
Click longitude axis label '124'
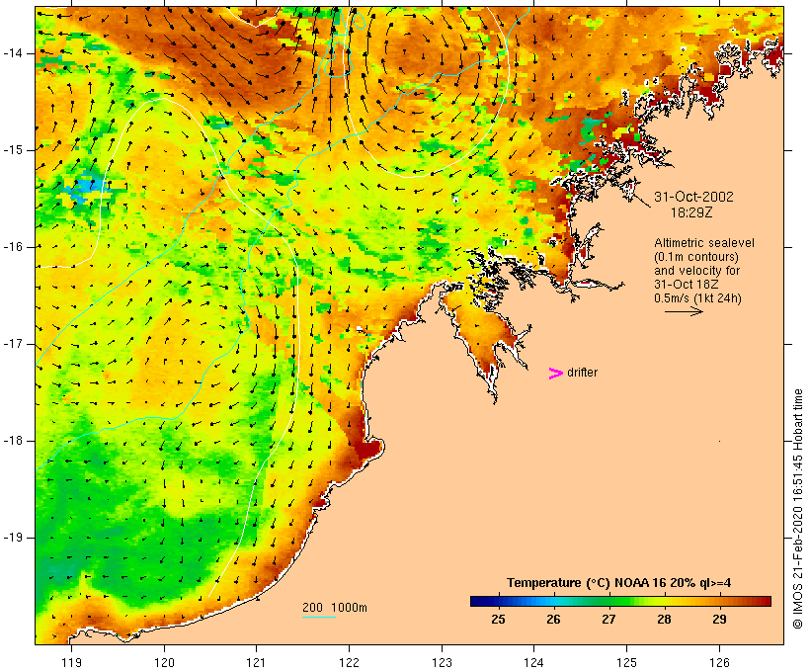(x=534, y=662)
